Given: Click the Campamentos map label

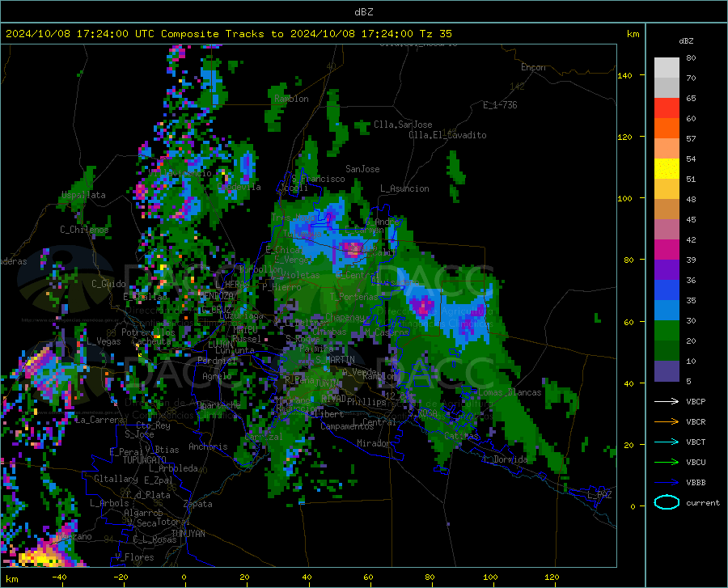Looking at the screenshot, I should (x=347, y=426).
